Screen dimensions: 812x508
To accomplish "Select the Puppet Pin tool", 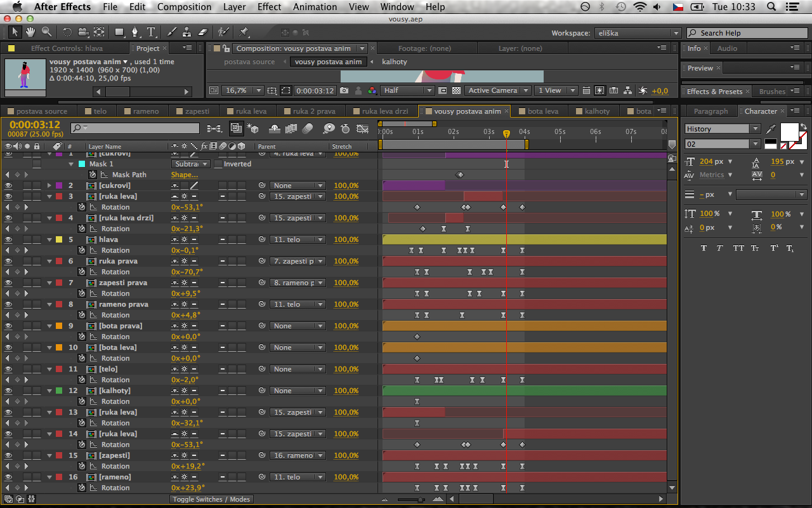I will click(x=244, y=32).
